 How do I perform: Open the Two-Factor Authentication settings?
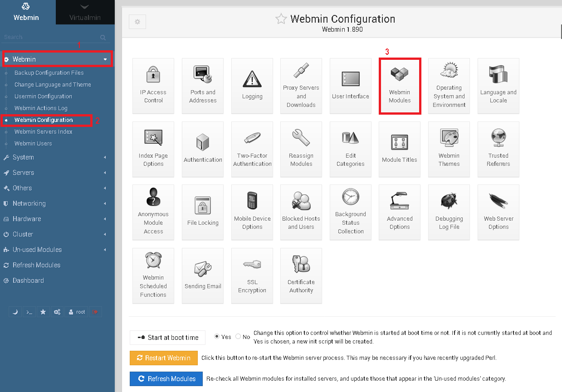(x=252, y=149)
